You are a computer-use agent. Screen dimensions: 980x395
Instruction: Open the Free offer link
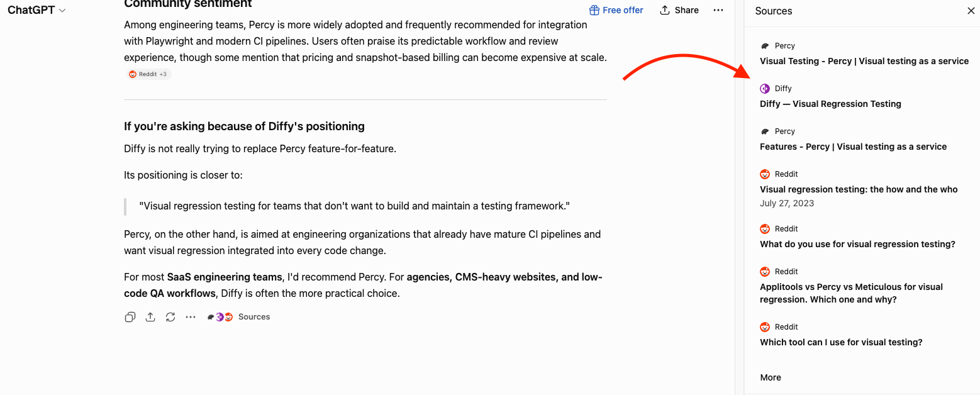coord(616,10)
